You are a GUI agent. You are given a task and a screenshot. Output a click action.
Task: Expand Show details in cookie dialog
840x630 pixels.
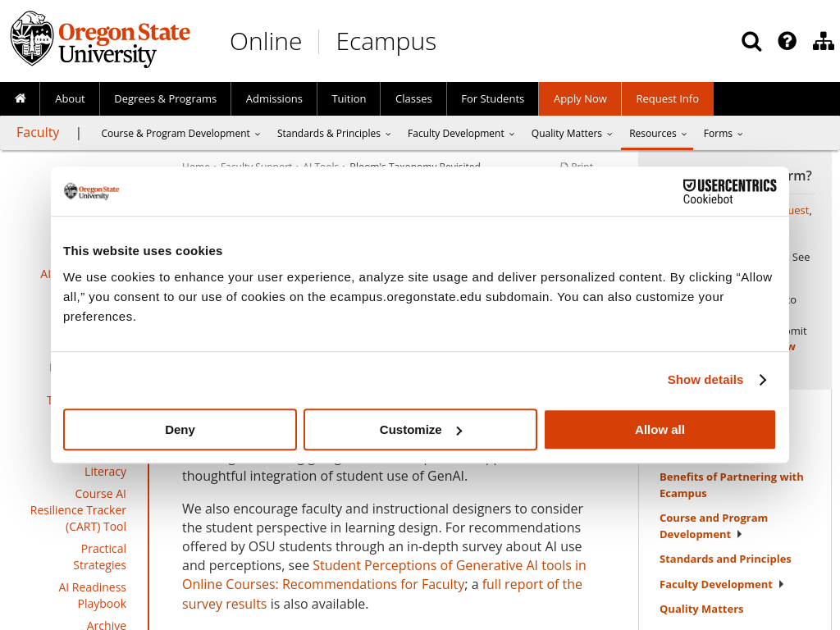coord(717,380)
